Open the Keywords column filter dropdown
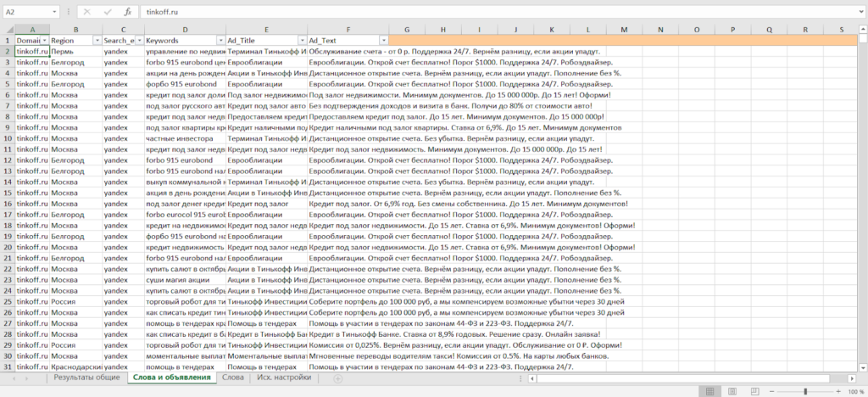 click(x=221, y=41)
